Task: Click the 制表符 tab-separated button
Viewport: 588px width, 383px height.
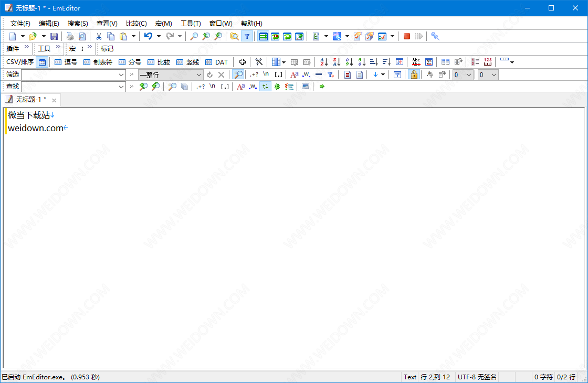Action: point(98,62)
